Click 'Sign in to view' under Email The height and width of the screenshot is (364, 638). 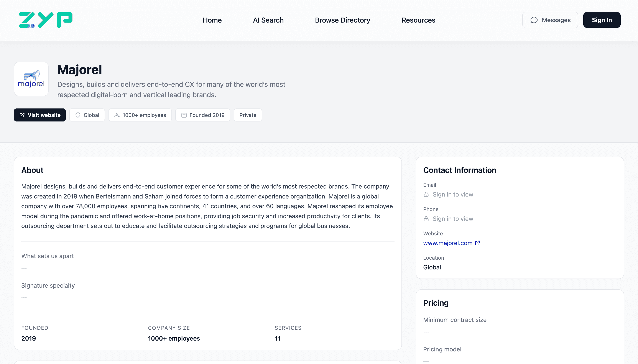(453, 195)
